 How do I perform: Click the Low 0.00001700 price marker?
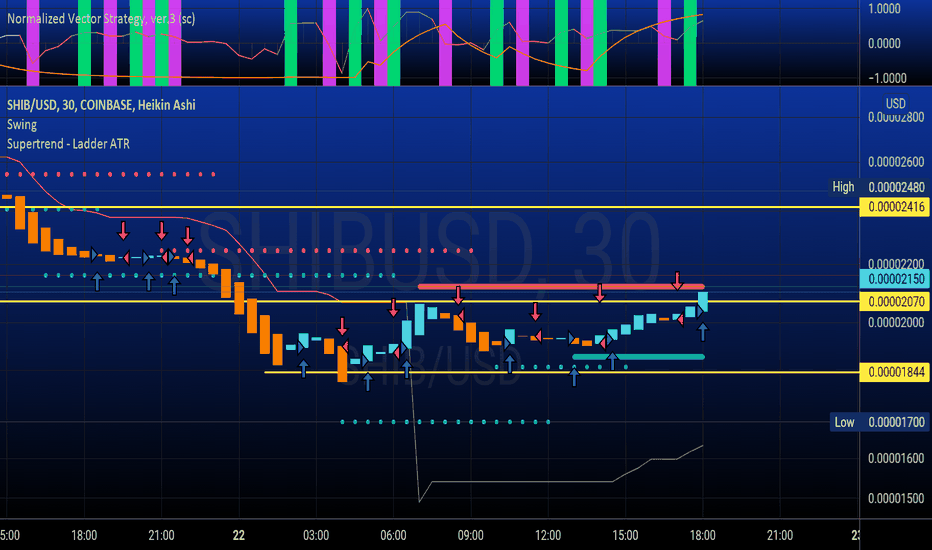[879, 422]
